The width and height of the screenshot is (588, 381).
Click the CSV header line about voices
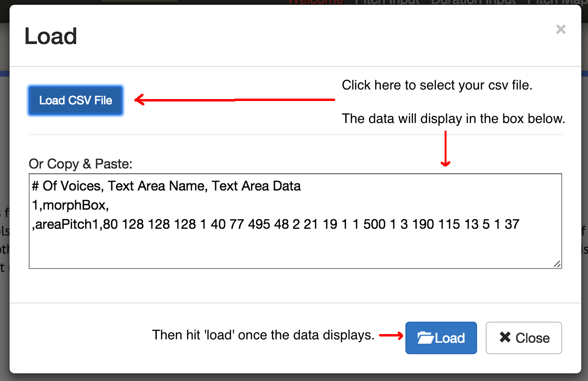165,186
